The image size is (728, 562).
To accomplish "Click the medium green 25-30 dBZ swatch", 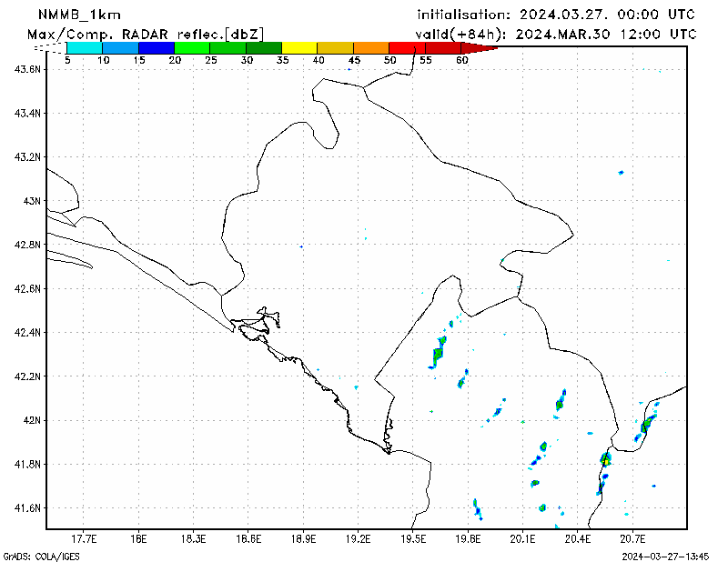I will coord(228,48).
